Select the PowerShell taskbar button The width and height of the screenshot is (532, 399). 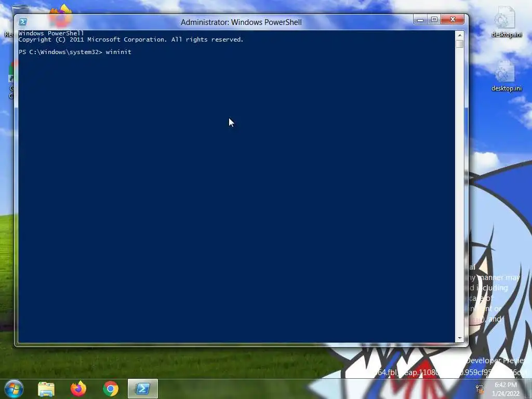click(143, 389)
